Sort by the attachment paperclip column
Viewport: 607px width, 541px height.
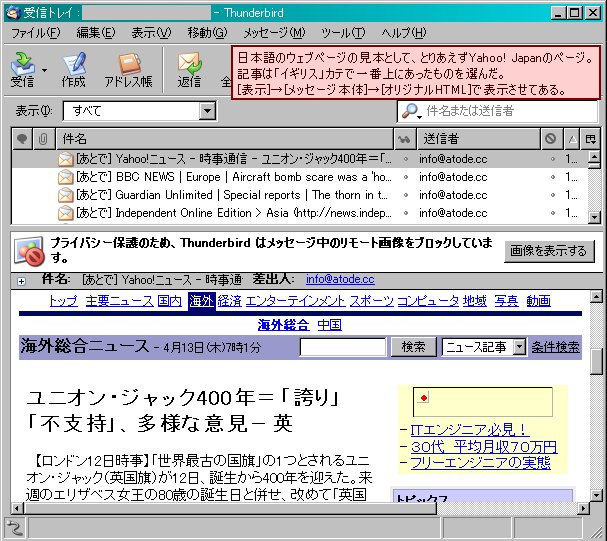tap(44, 139)
